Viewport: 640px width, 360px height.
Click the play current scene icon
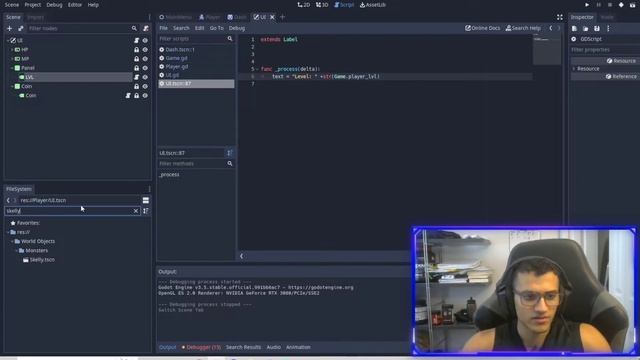pyautogui.click(x=621, y=5)
